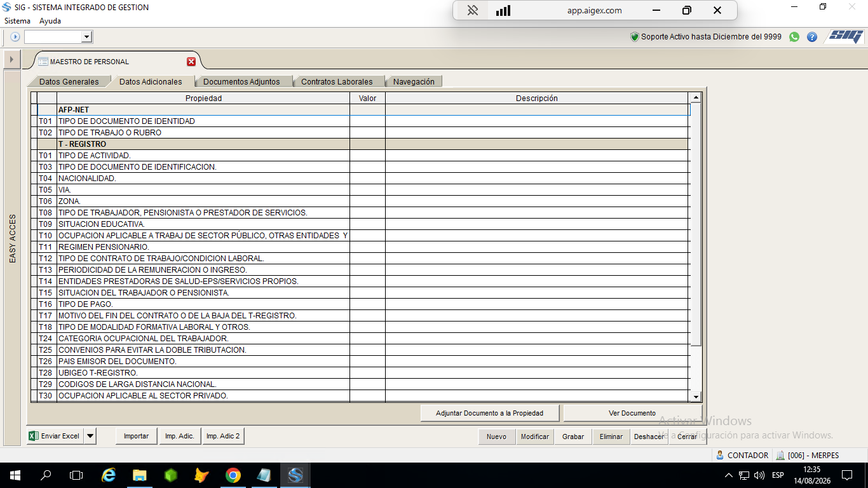Viewport: 868px width, 488px height.
Task: Click the vertical scrollbar thumb in grid
Action: pos(696,224)
